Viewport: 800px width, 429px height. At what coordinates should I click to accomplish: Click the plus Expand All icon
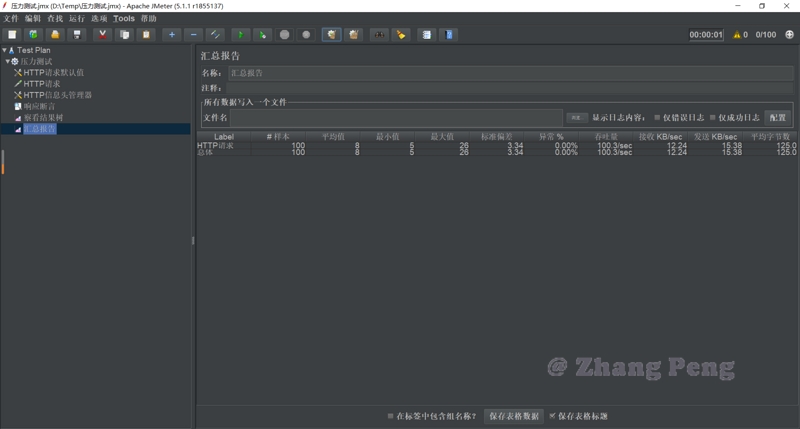(171, 35)
